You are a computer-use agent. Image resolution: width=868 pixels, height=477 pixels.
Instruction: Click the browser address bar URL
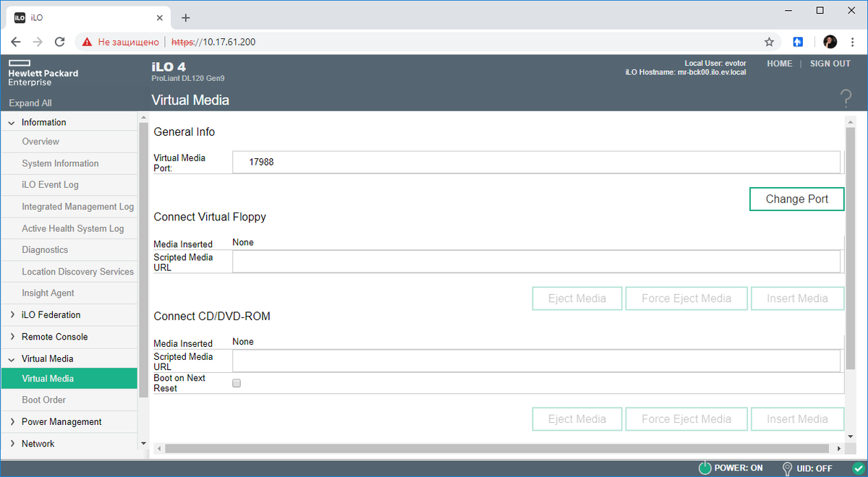[x=213, y=42]
